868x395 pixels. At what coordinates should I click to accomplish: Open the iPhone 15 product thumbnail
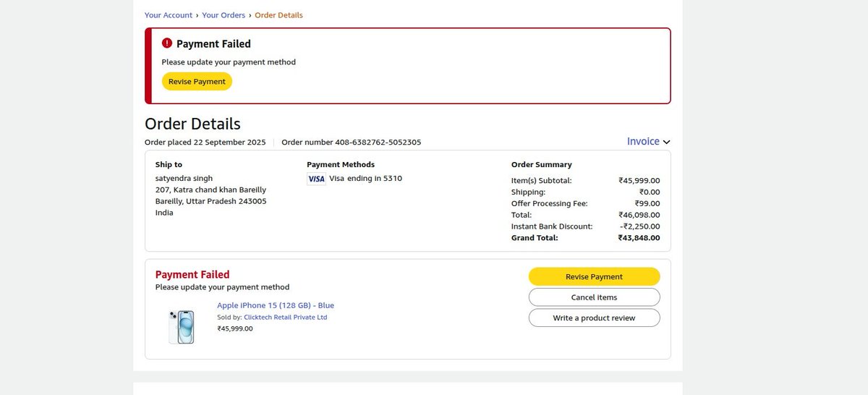pyautogui.click(x=182, y=326)
